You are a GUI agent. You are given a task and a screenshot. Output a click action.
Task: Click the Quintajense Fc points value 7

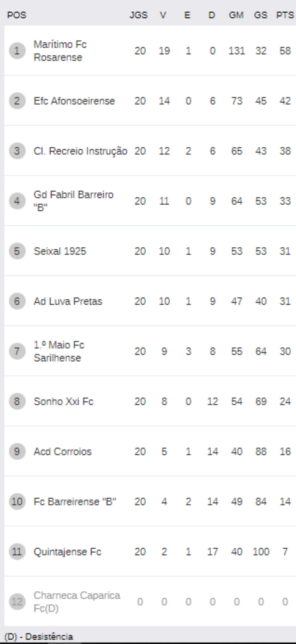coord(285,551)
